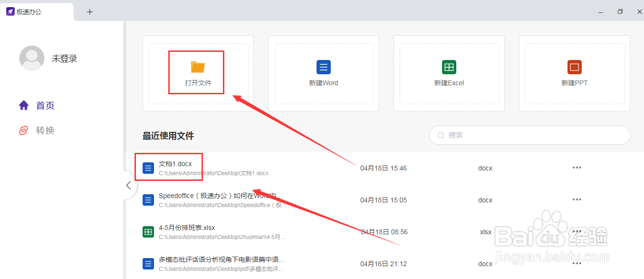The image size is (644, 279).
Task: Create a spreadsheet via the 新建Excel icon
Action: pyautogui.click(x=449, y=67)
